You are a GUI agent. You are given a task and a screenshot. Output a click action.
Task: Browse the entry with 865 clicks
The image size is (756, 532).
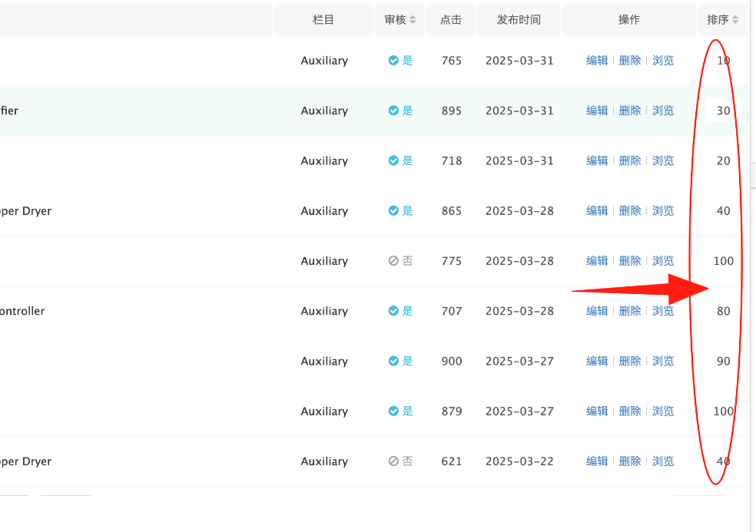pyautogui.click(x=663, y=210)
